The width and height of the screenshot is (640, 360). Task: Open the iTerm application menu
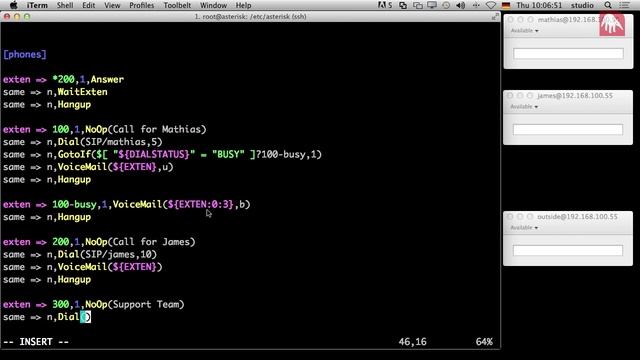[x=37, y=5]
